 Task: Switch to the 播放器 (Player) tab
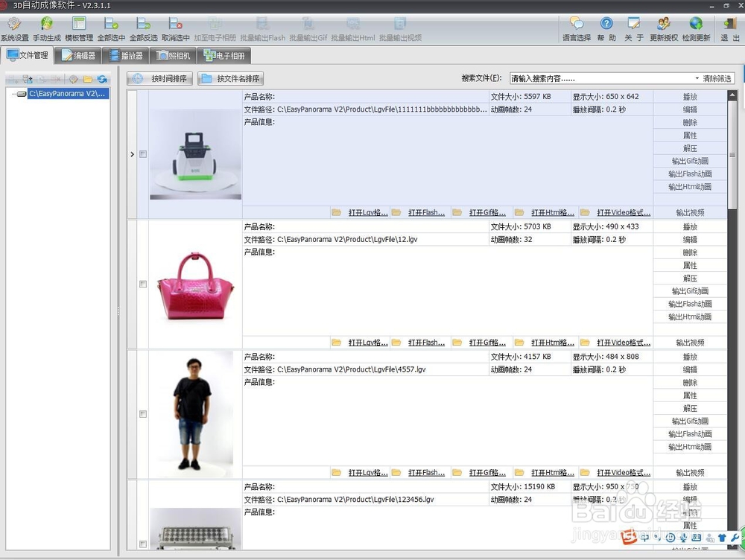click(x=125, y=54)
